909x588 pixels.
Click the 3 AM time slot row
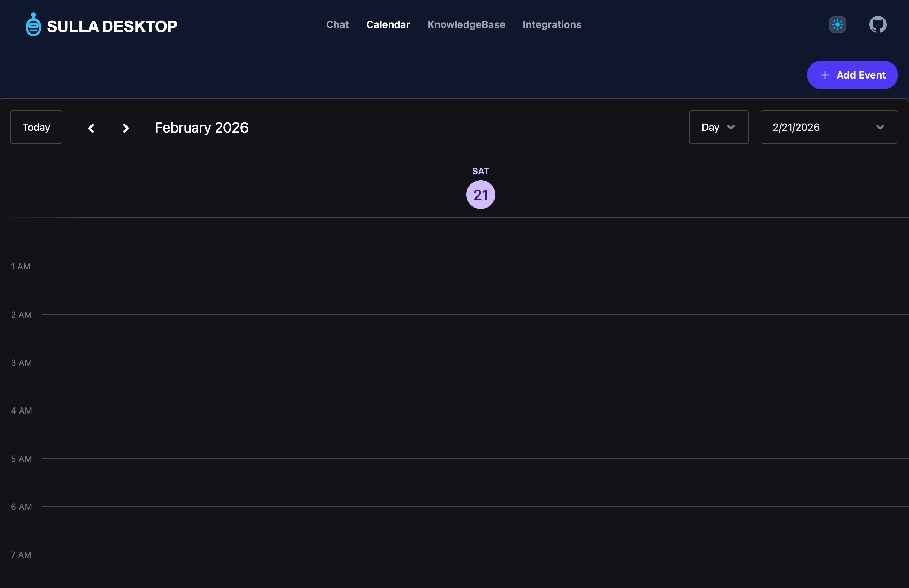click(x=480, y=386)
